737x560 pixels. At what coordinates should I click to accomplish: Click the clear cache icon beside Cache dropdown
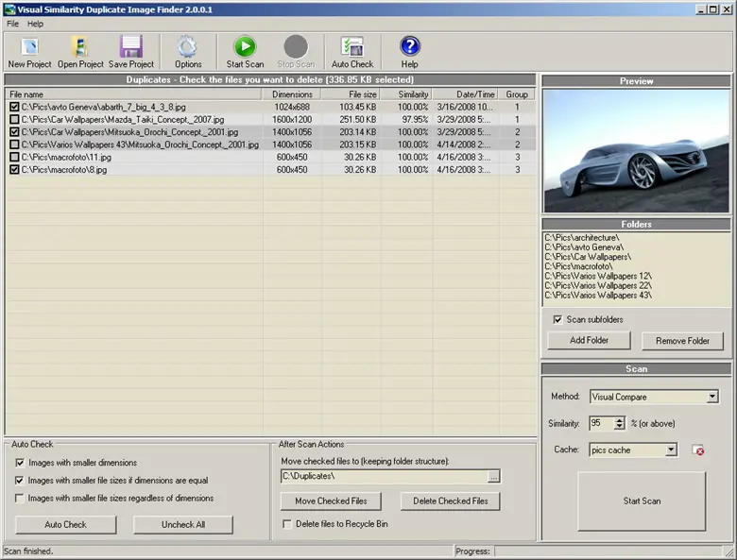698,450
